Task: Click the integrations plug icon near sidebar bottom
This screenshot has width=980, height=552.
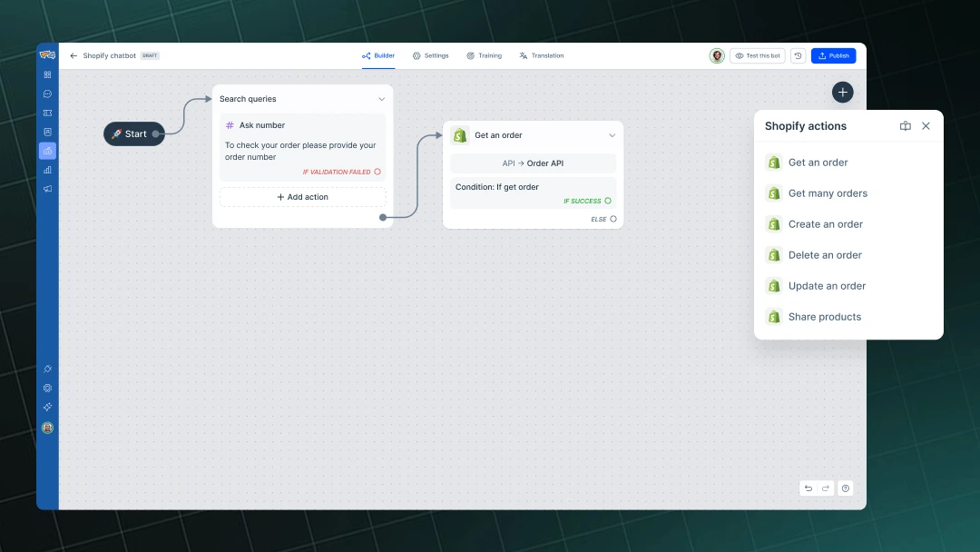Action: click(x=47, y=369)
